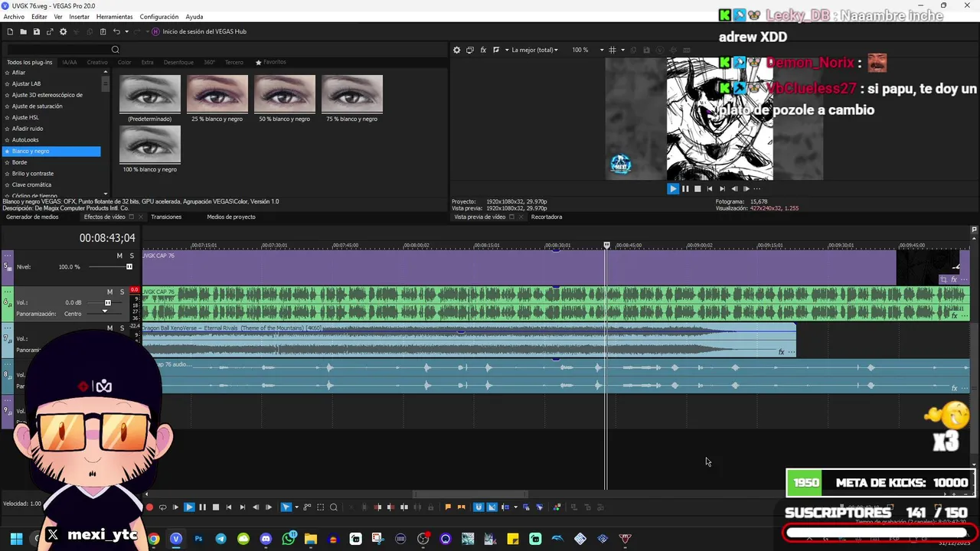Insert a region with the double-flag icon
980x551 pixels.
(x=461, y=507)
